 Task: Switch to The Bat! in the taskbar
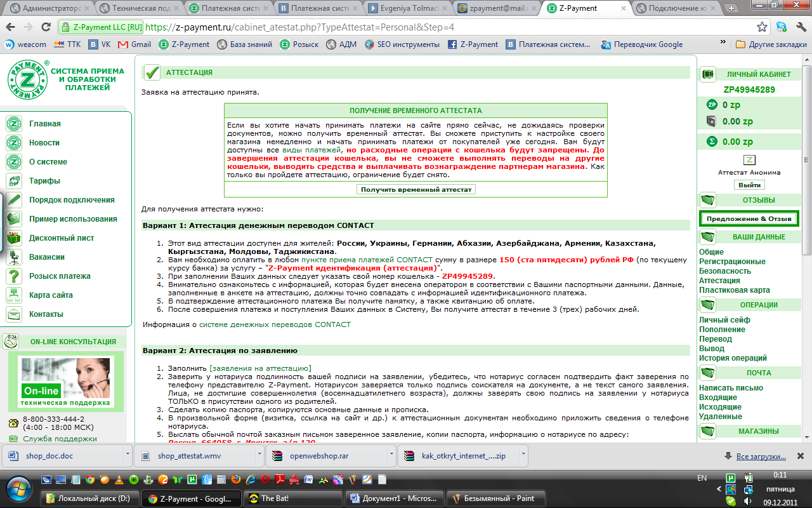tap(292, 498)
